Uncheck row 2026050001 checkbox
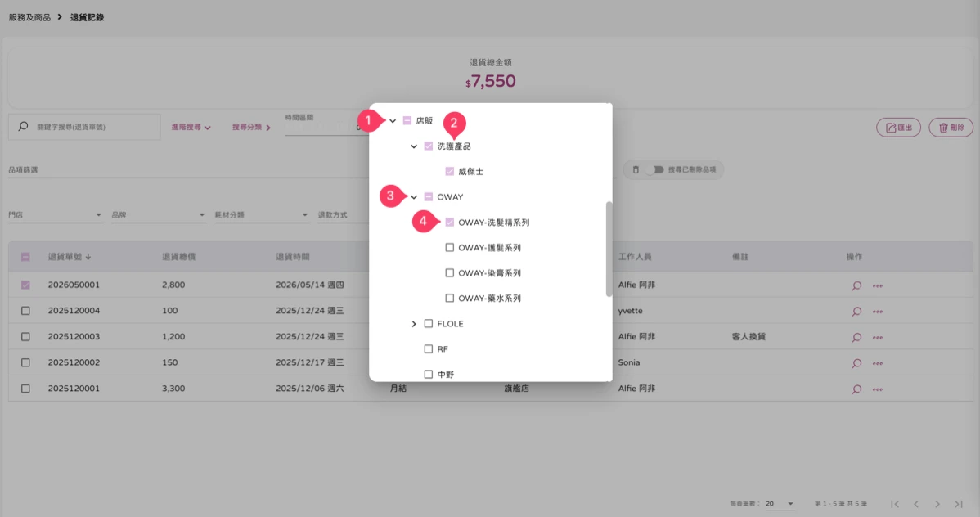The width and height of the screenshot is (980, 517). click(25, 285)
